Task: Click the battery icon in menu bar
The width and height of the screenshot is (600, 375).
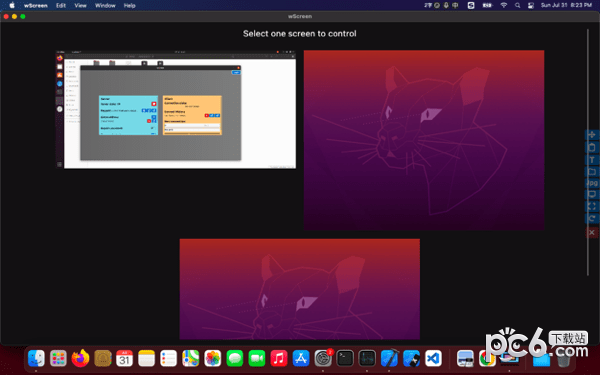Action: [x=487, y=5]
